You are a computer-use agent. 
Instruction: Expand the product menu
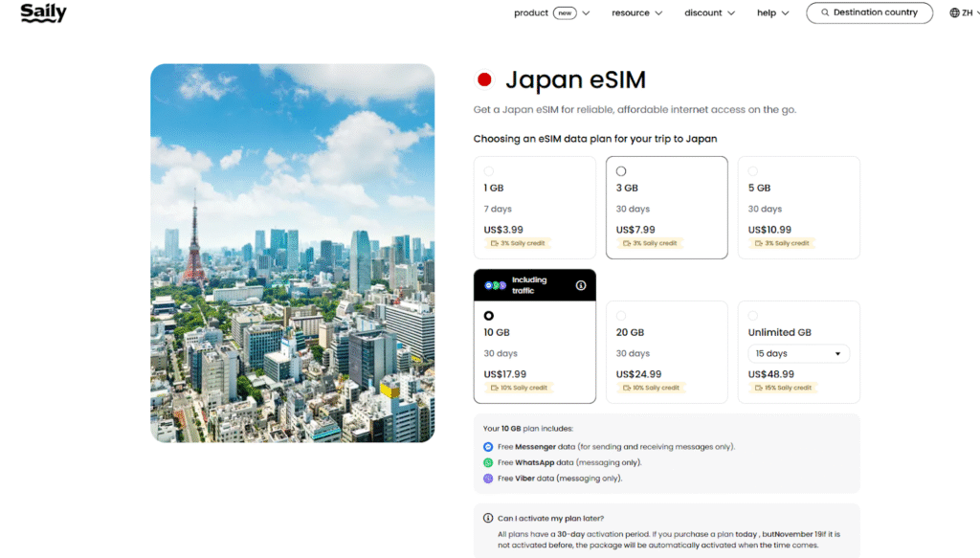click(551, 13)
